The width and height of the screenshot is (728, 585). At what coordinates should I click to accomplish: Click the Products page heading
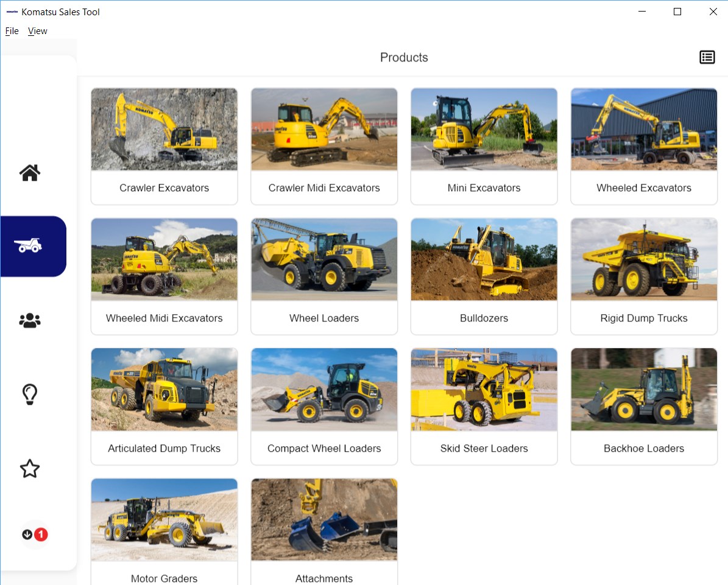tap(404, 57)
